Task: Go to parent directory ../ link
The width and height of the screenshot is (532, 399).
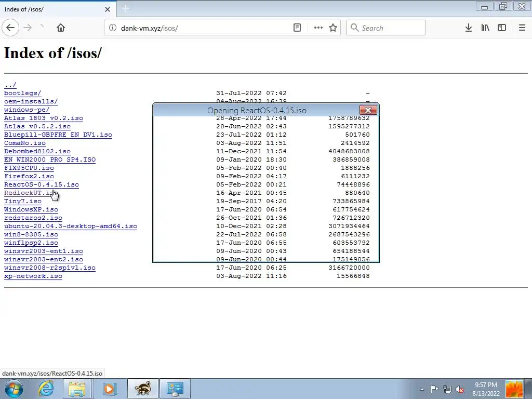Action: pos(10,85)
